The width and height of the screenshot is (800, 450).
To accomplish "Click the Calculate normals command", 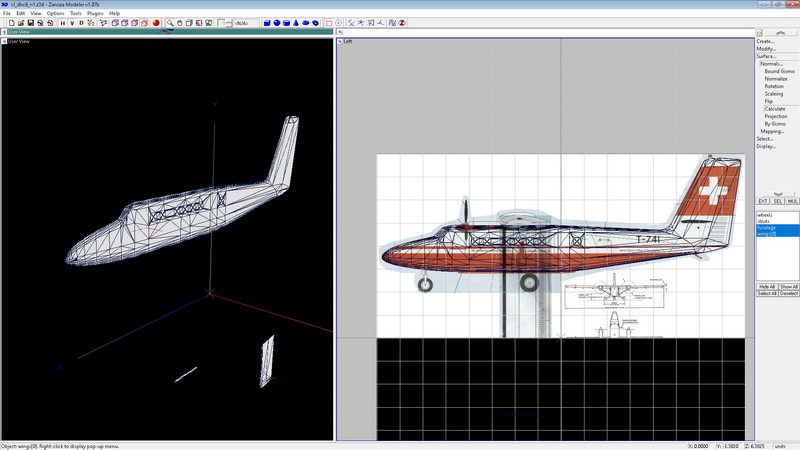I will [x=775, y=109].
